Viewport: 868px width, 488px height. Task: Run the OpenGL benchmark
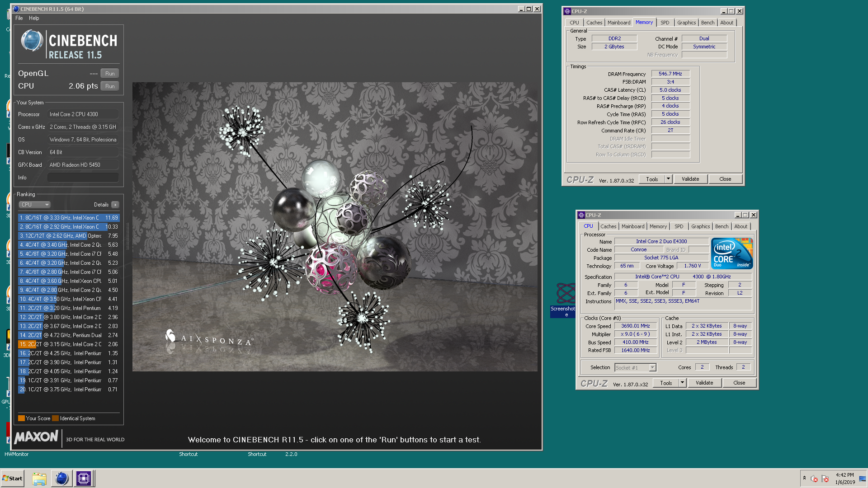[110, 74]
